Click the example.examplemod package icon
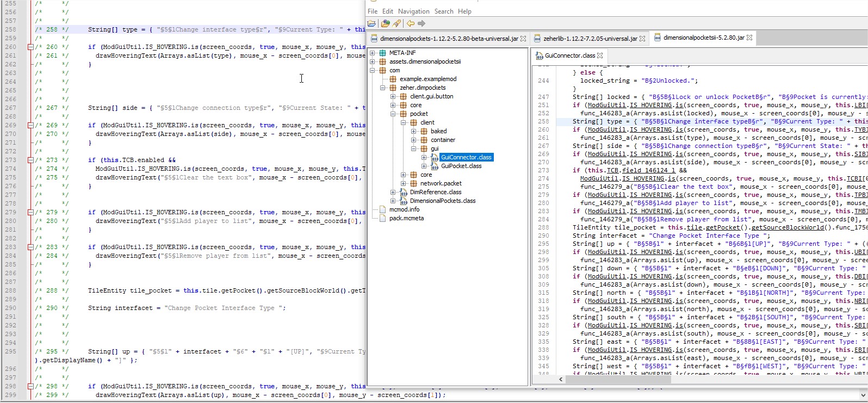 click(393, 79)
